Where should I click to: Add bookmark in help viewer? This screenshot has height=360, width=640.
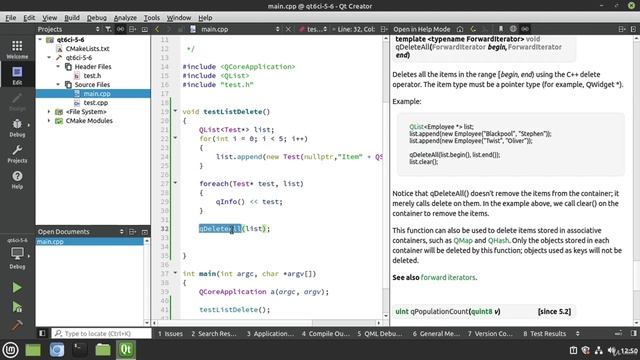coord(500,29)
